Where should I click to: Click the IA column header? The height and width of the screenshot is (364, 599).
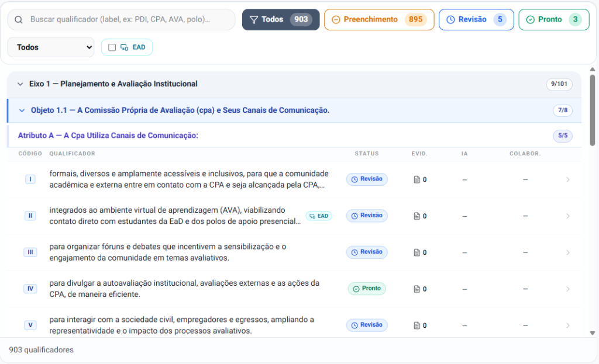coord(464,154)
